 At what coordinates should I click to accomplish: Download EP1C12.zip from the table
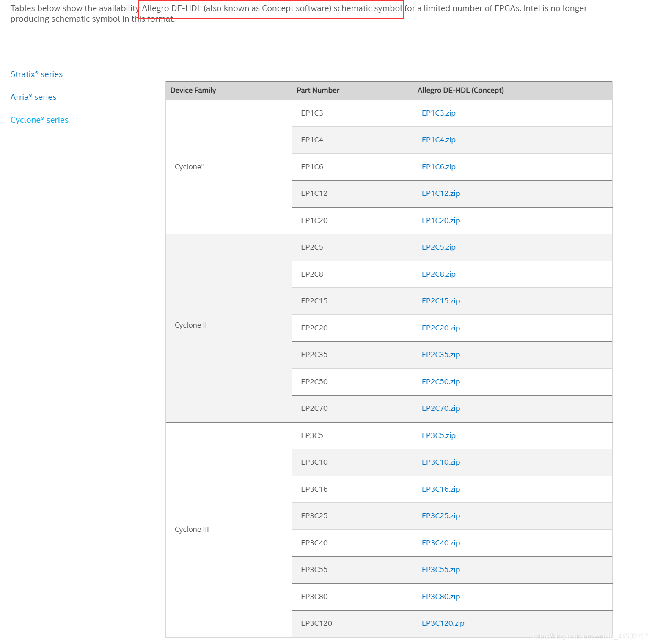440,193
